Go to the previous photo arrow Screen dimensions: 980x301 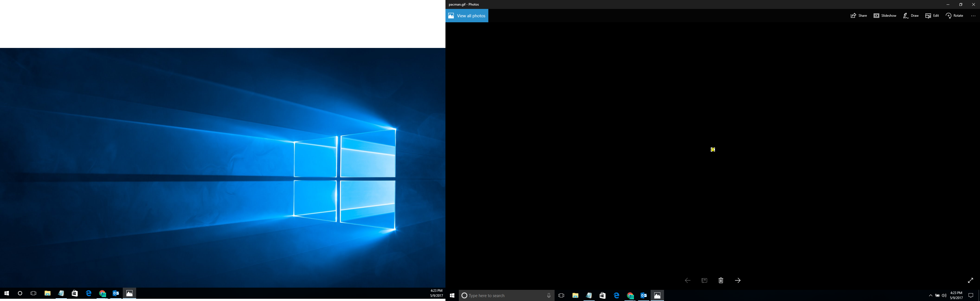pyautogui.click(x=687, y=280)
